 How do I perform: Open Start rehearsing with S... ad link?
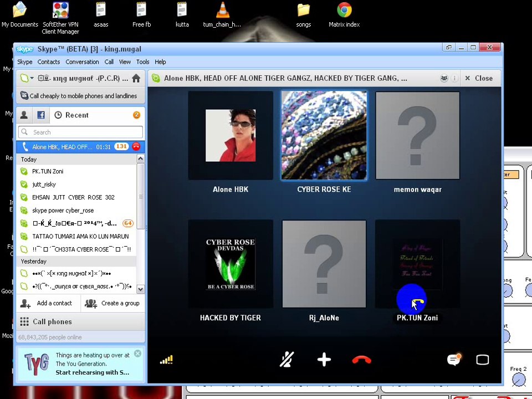pyautogui.click(x=93, y=372)
